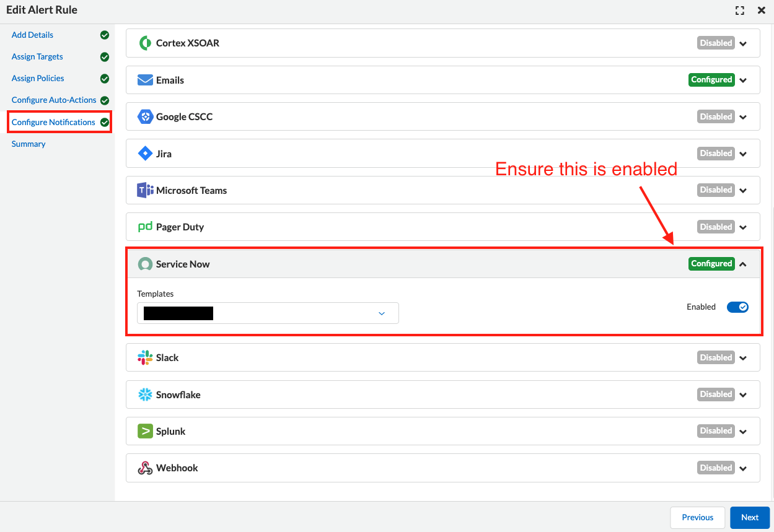
Task: Click the Previous button
Action: coord(697,517)
